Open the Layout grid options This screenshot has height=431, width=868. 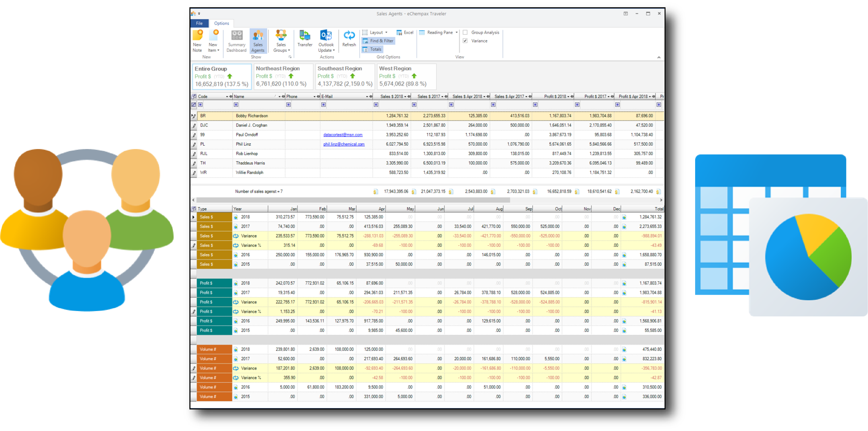(375, 32)
